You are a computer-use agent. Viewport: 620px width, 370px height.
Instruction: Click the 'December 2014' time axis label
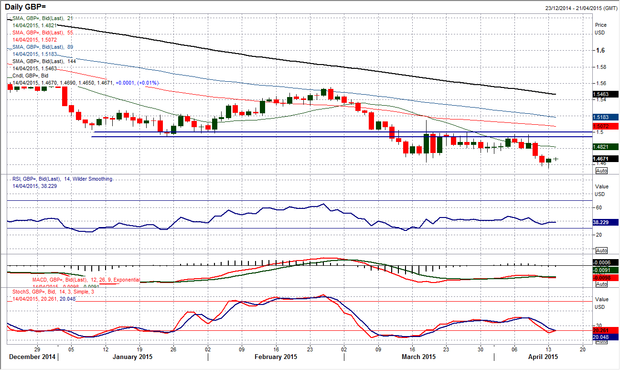click(x=32, y=357)
